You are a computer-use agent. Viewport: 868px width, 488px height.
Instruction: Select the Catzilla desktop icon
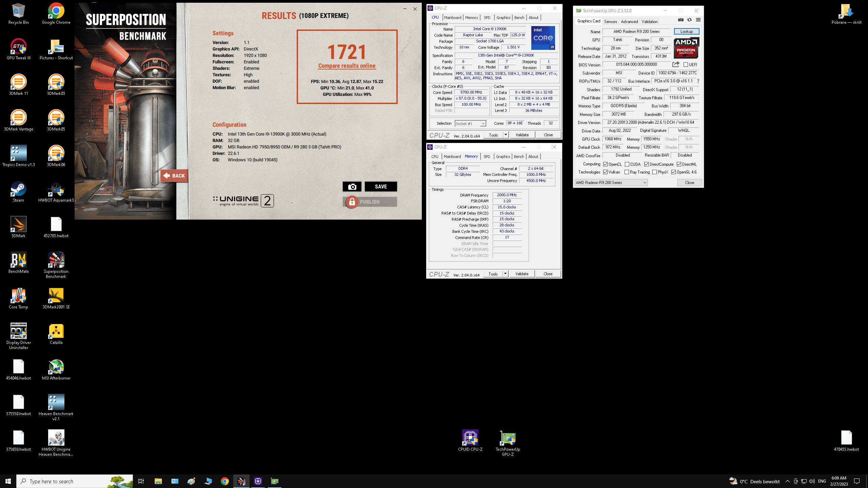tap(56, 333)
